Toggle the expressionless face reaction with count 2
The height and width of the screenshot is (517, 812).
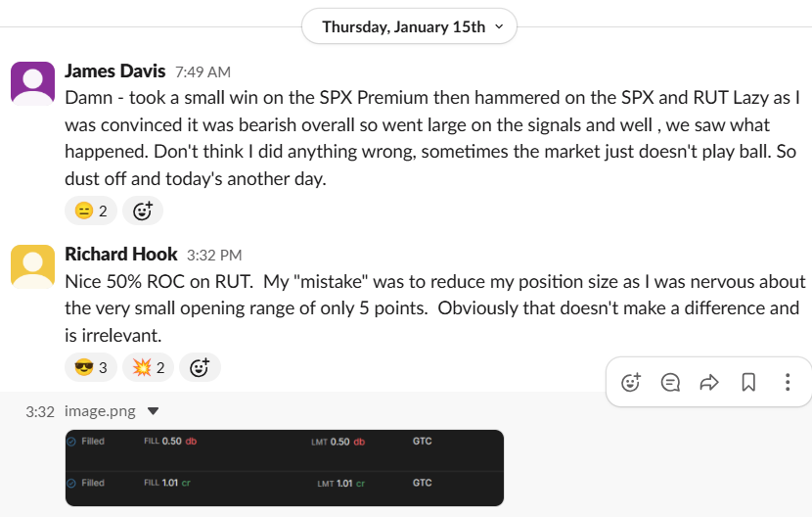tap(91, 211)
